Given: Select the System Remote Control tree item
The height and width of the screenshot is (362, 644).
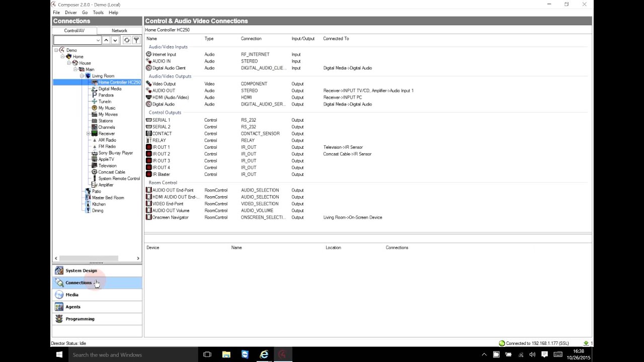Looking at the screenshot, I should coord(119,178).
